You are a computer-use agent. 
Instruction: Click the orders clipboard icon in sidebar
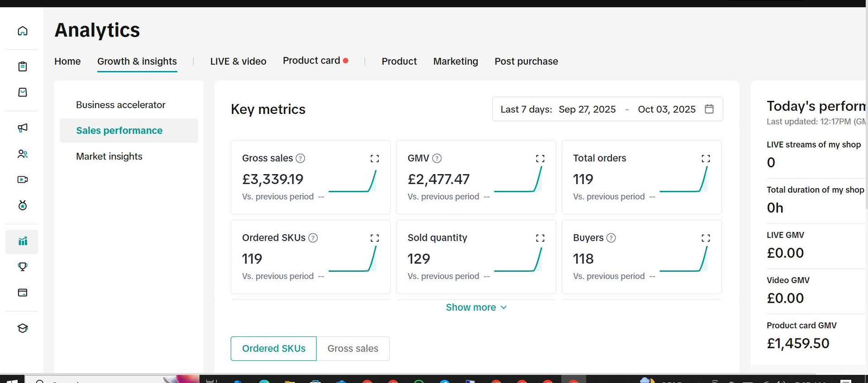point(22,67)
